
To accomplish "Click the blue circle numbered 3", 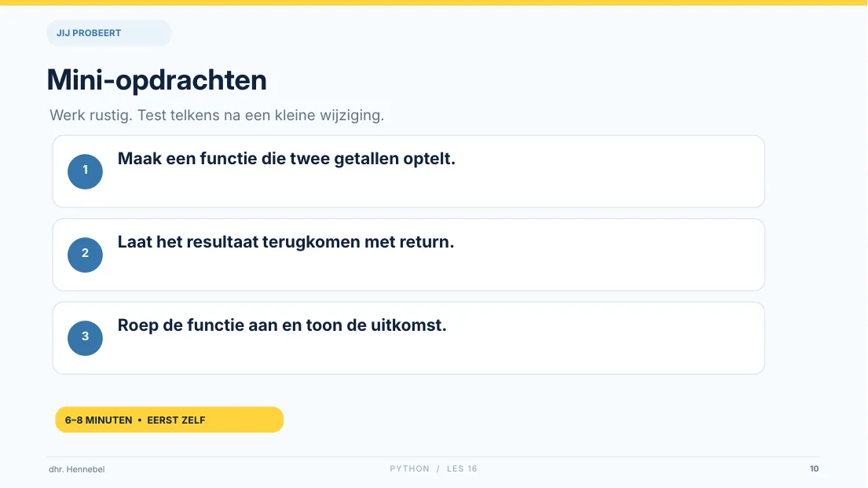I will pyautogui.click(x=86, y=338).
